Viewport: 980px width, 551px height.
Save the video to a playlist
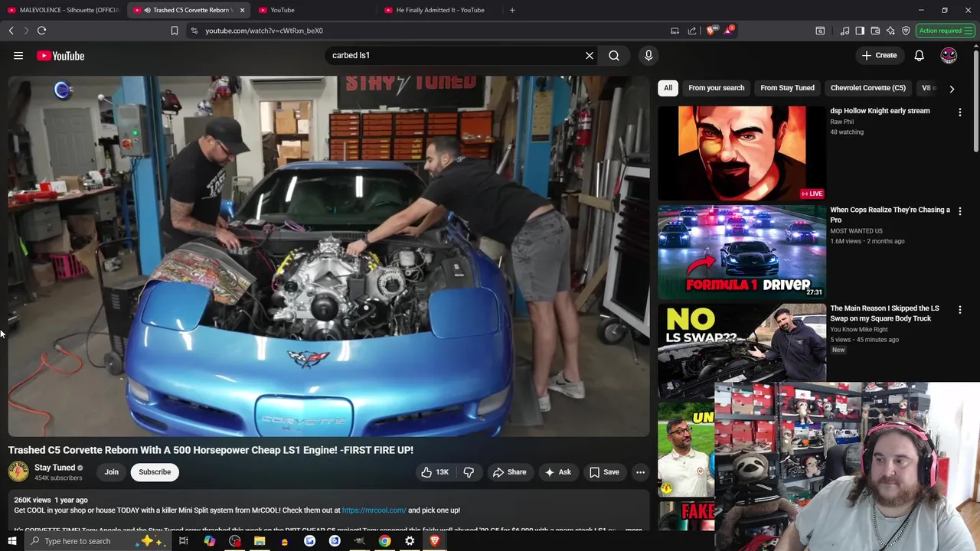pyautogui.click(x=604, y=472)
